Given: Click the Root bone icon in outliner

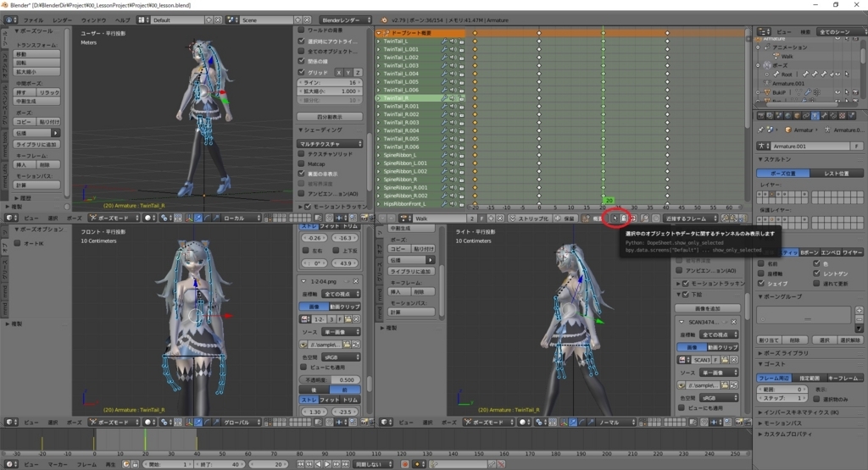Looking at the screenshot, I should [x=776, y=74].
